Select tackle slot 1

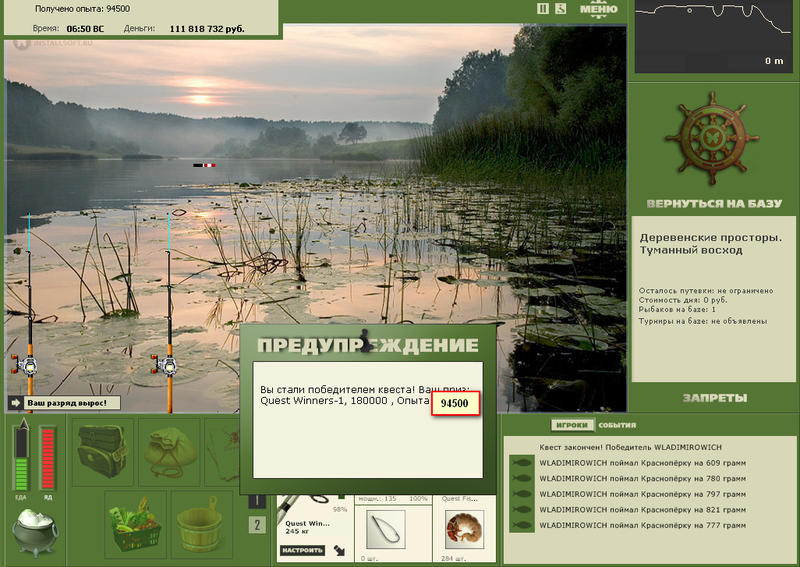257,501
